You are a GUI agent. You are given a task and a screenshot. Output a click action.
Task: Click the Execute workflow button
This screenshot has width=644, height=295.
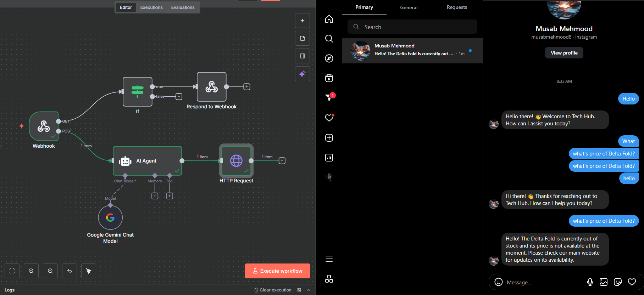(x=277, y=271)
